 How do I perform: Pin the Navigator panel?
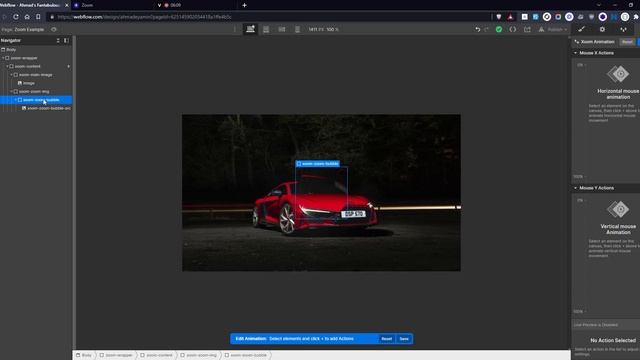point(66,40)
